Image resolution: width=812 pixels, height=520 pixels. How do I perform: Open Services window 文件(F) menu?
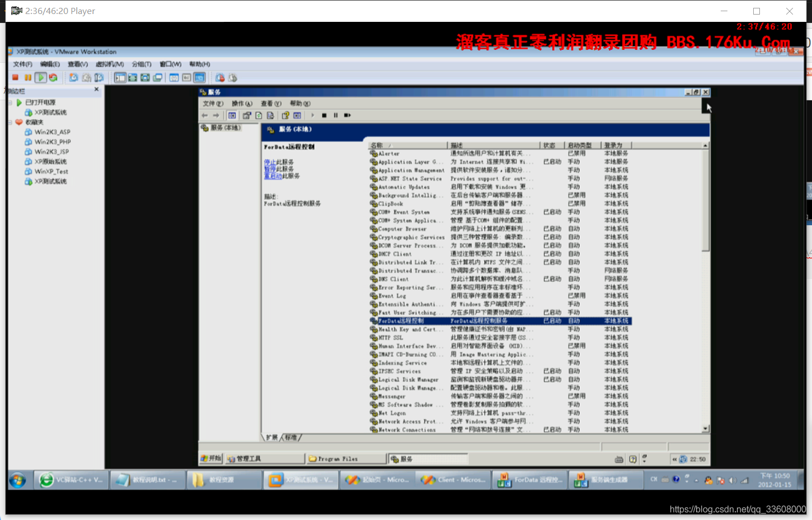213,104
